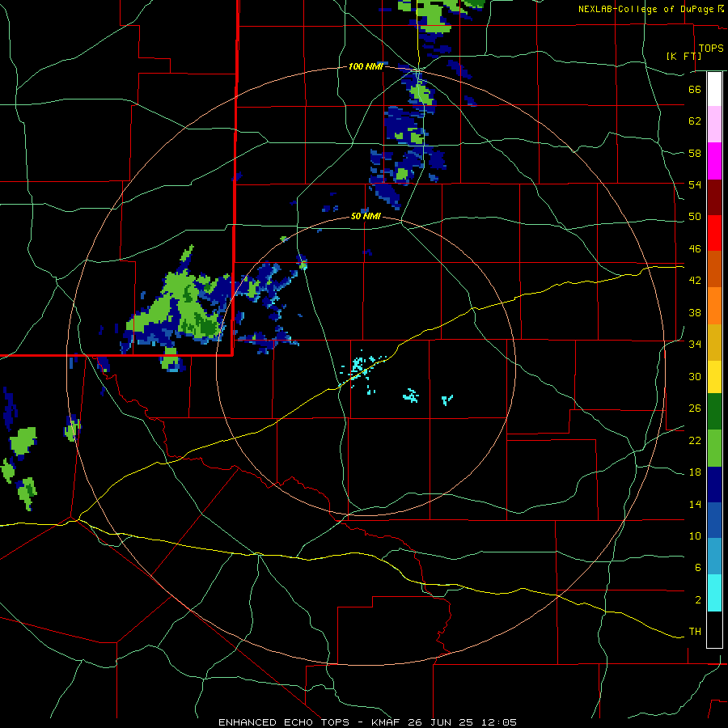Select the '42' scale label
Viewport: 728px width, 728px height.
[695, 281]
